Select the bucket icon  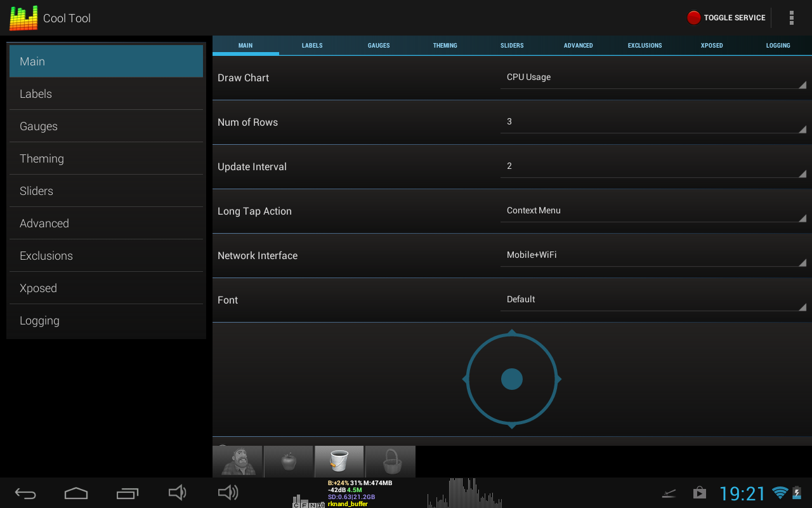[339, 462]
